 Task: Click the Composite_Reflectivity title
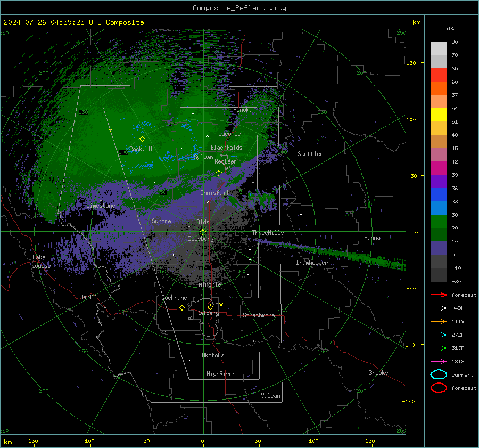pos(239,8)
